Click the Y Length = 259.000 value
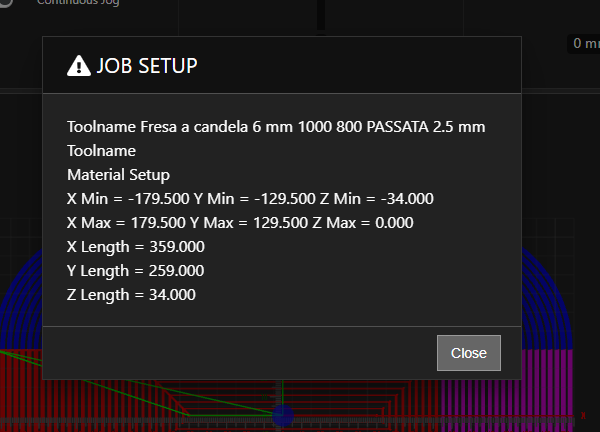Screen dimensions: 600x432 point(135,271)
